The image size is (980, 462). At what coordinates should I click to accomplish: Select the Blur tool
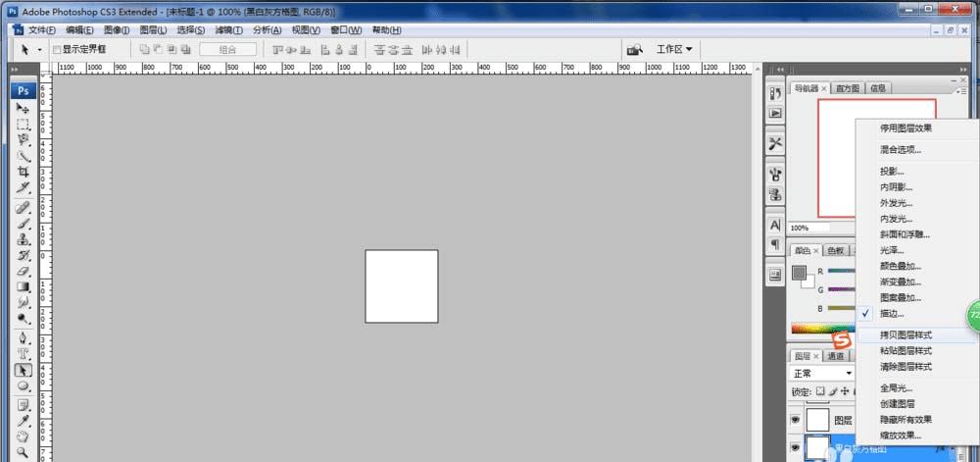24,302
